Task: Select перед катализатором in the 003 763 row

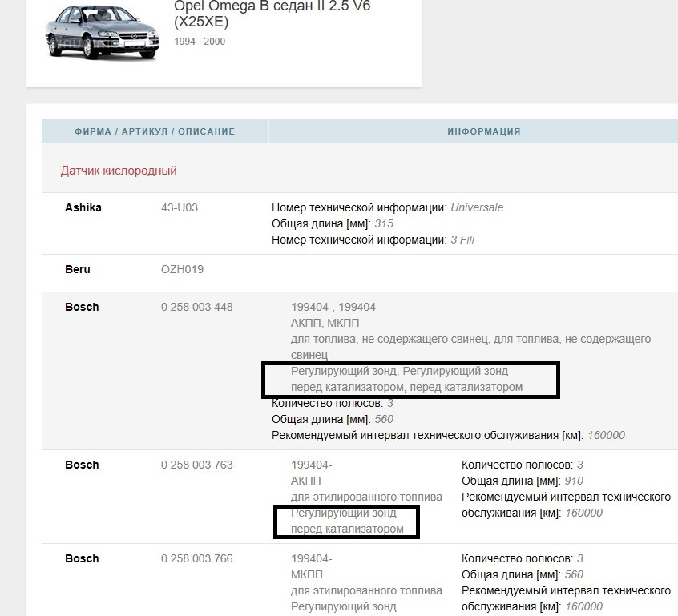Action: tap(347, 529)
